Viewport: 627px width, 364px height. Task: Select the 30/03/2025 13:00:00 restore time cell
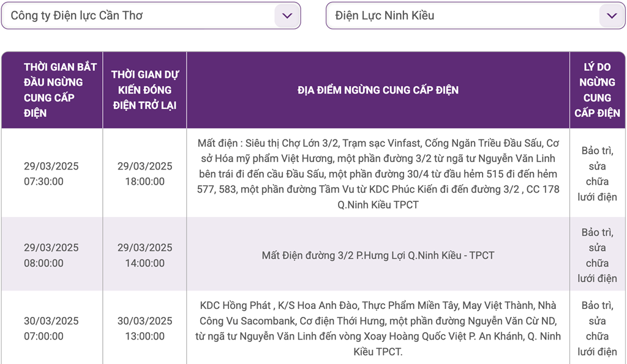145,329
